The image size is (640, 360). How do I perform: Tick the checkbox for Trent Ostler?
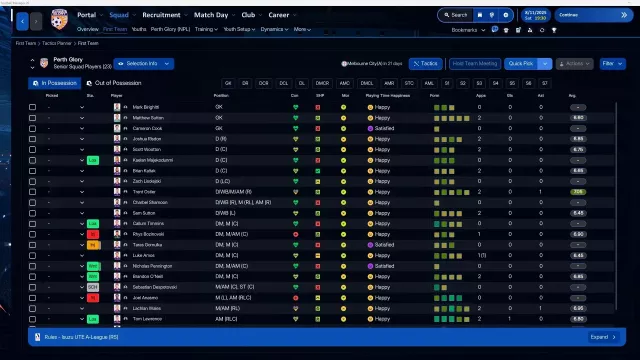point(32,192)
